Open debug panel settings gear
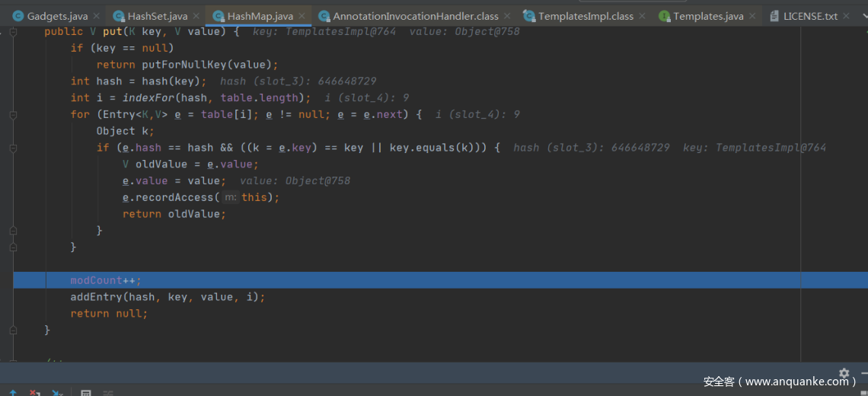Image resolution: width=868 pixels, height=396 pixels. [x=844, y=372]
